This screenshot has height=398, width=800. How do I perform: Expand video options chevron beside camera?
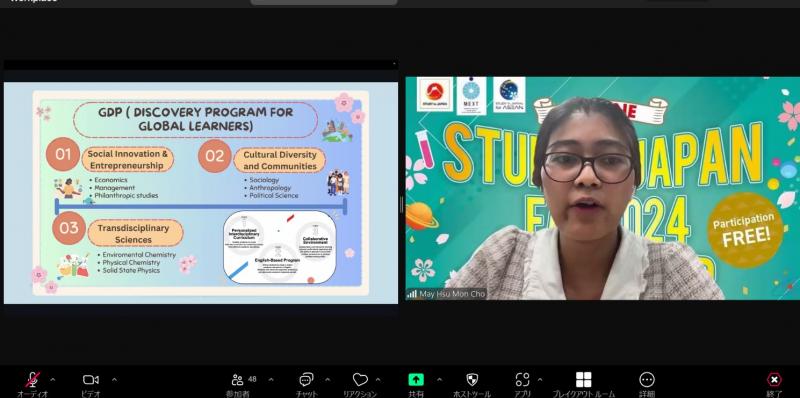[x=114, y=380]
